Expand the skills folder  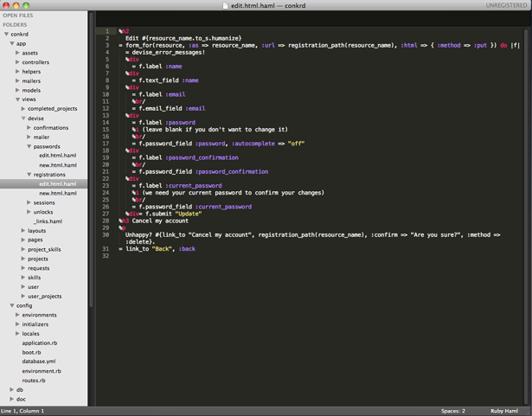[23, 278]
